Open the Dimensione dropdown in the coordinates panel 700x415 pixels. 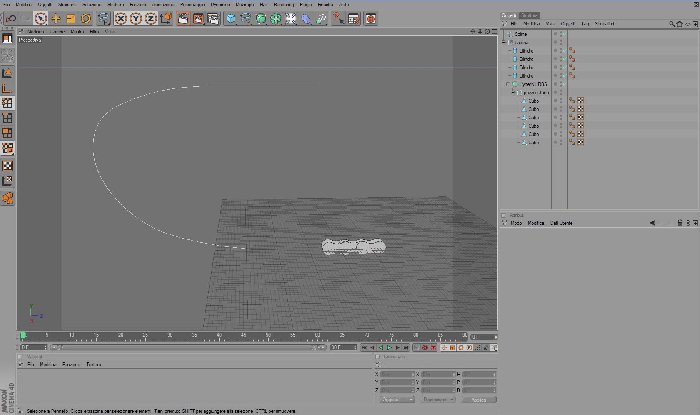(438, 400)
